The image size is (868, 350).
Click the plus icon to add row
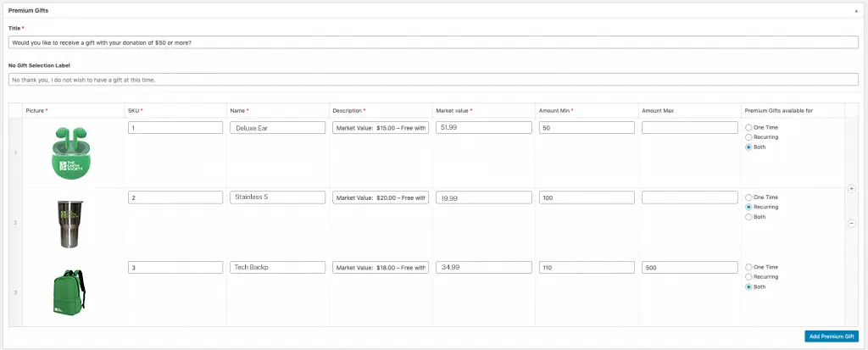pos(851,189)
